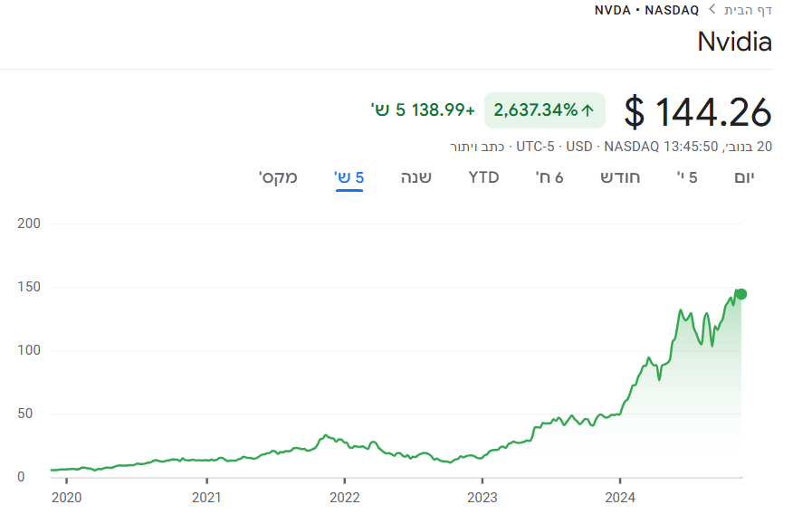The width and height of the screenshot is (812, 514).
Task: Click the $144.26 current price
Action: point(698,112)
